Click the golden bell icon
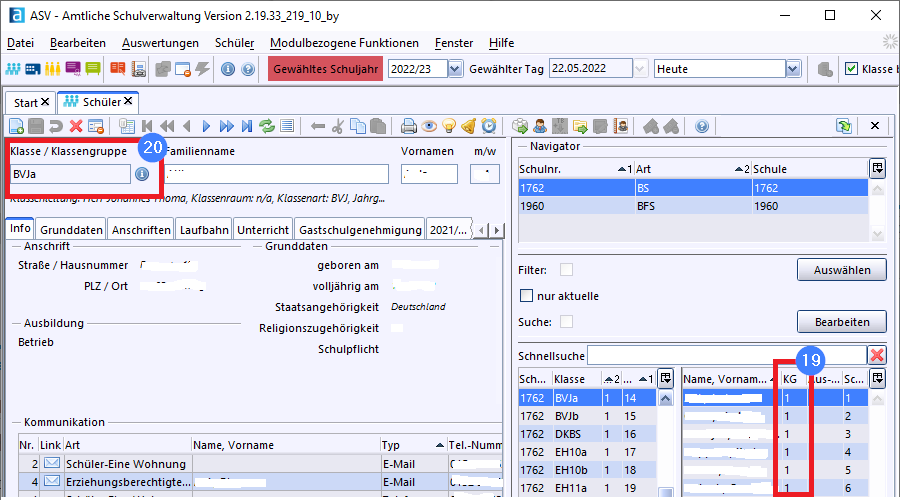This screenshot has width=900, height=500. [x=469, y=126]
